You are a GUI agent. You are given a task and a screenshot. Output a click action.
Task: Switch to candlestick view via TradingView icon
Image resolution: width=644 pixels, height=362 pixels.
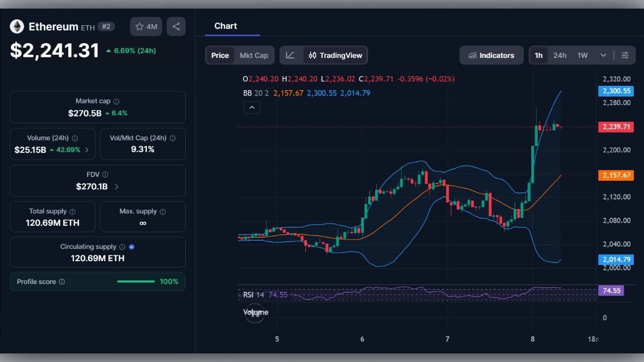tap(313, 55)
